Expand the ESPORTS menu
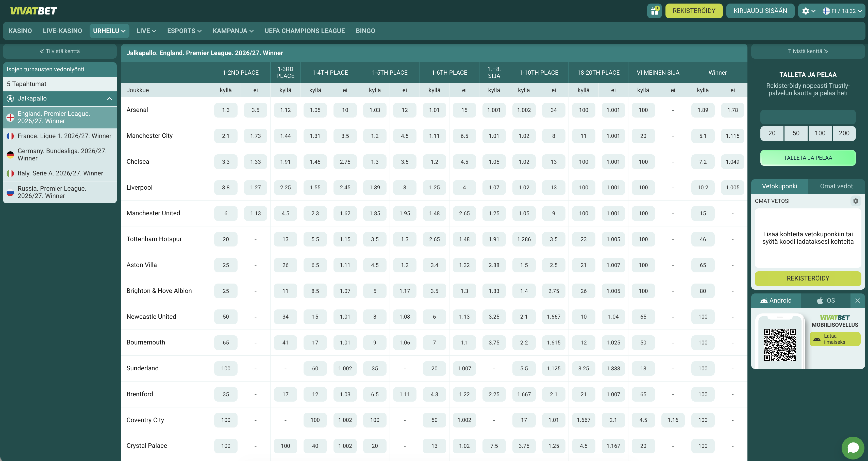Viewport: 868px width, 461px height. 184,31
